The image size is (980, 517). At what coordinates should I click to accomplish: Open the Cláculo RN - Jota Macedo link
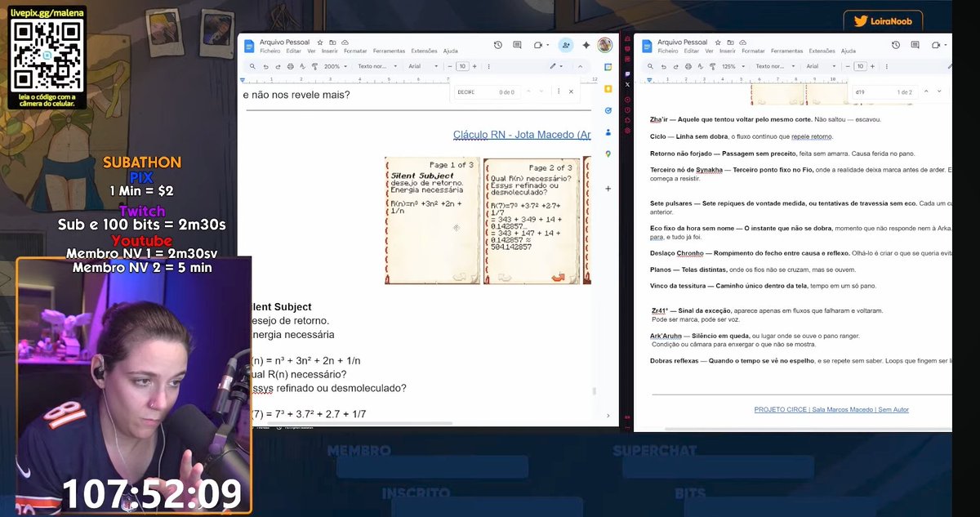[522, 135]
